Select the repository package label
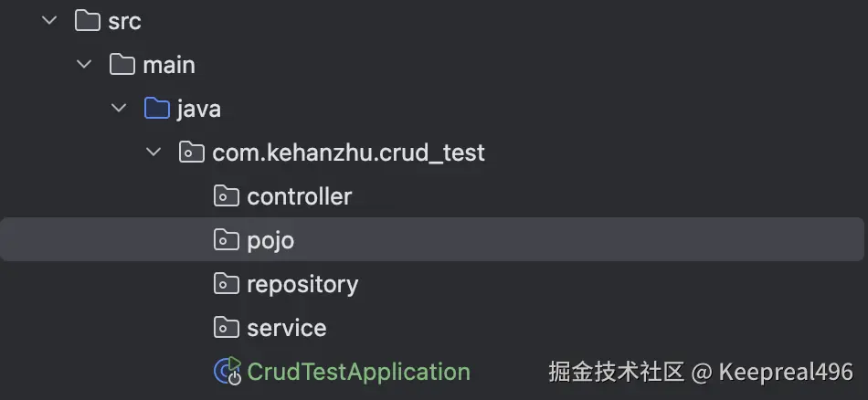Screen dimensions: 868x400 pyautogui.click(x=302, y=284)
